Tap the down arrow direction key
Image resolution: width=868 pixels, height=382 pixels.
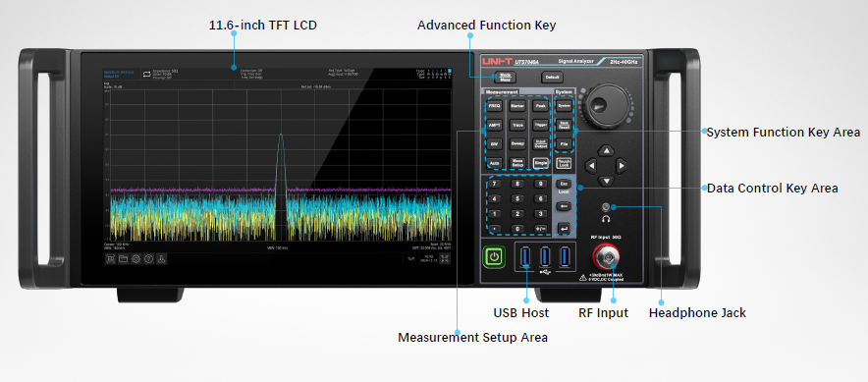click(607, 181)
